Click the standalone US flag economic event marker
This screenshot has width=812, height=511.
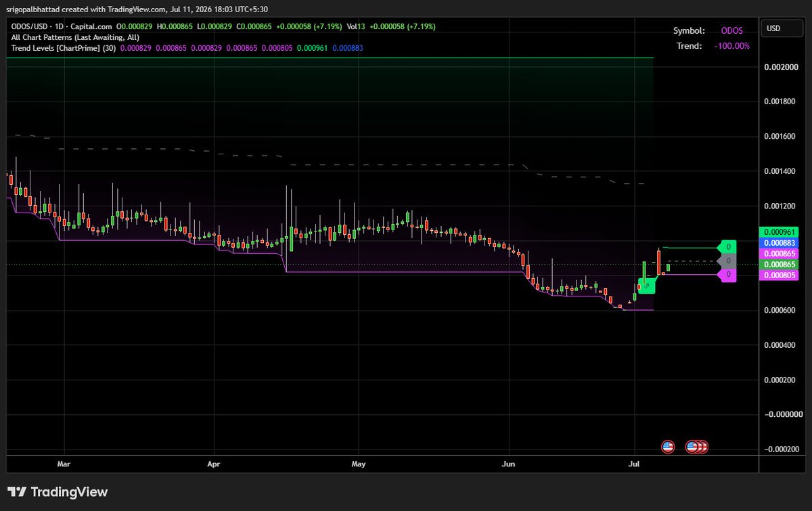tap(668, 447)
